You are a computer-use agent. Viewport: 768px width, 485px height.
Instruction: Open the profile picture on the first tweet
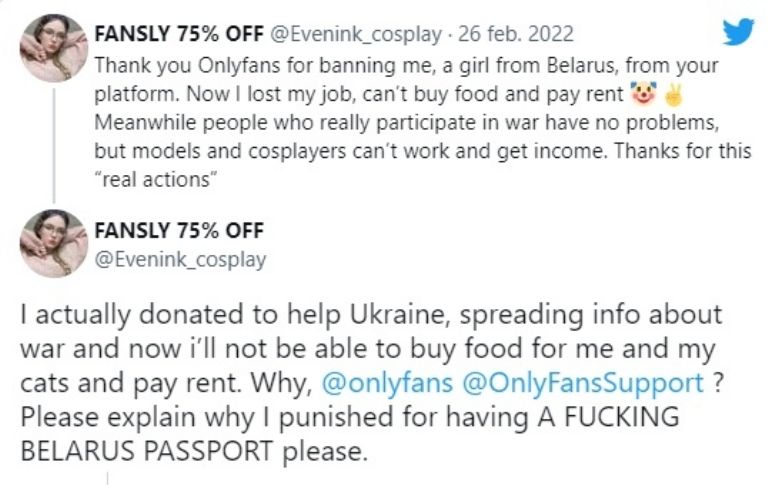point(54,48)
